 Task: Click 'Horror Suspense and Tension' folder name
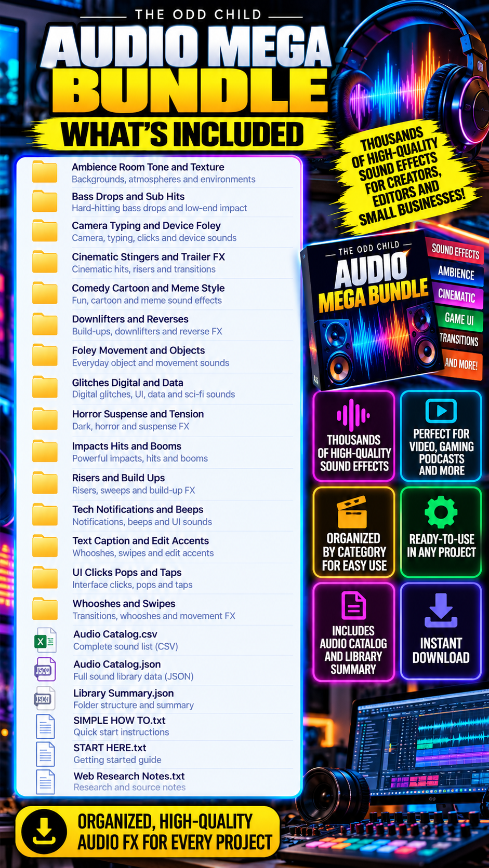click(x=138, y=414)
